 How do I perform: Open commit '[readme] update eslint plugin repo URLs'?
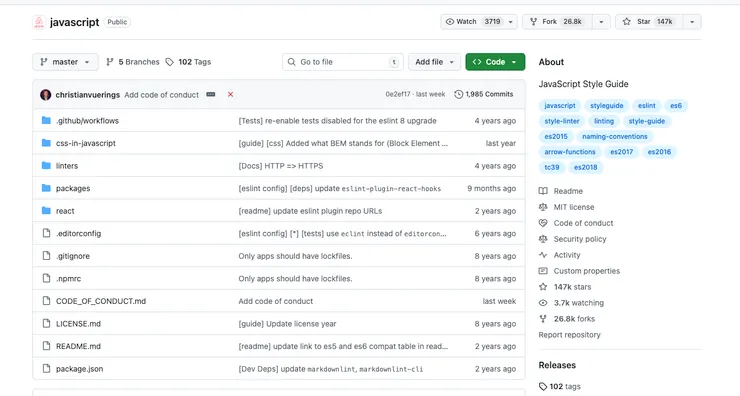point(310,211)
